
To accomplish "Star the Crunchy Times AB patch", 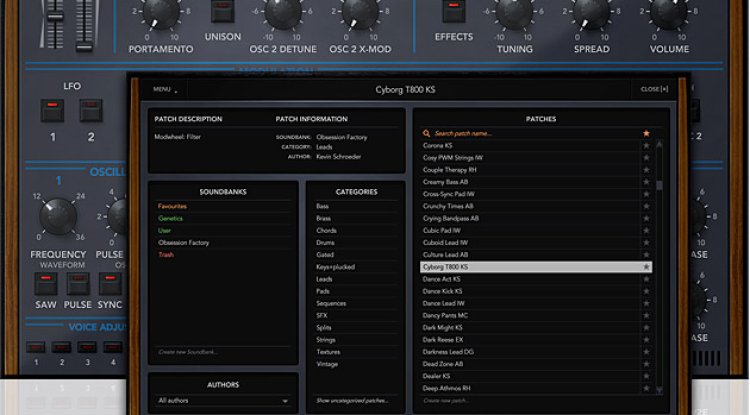I will tap(646, 206).
